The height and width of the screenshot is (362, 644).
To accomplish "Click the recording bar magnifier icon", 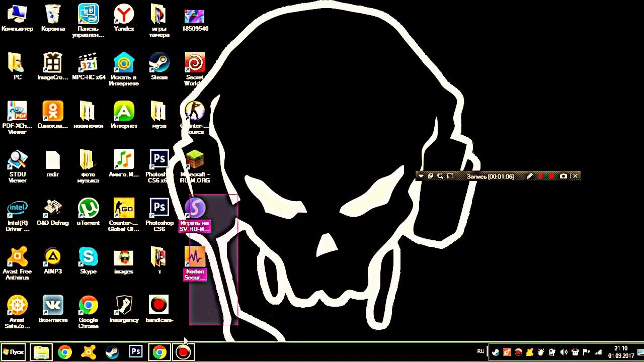I will click(440, 176).
